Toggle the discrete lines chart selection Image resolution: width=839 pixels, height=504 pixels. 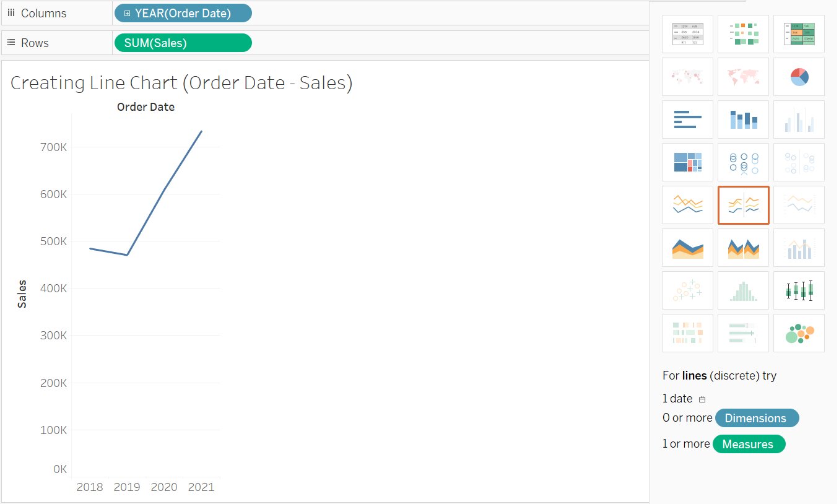pos(743,204)
